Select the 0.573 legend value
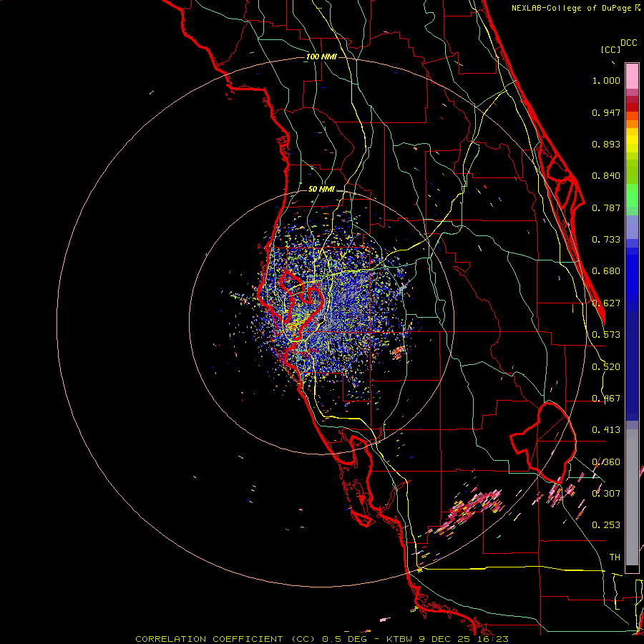Screen dimensions: 644x644 click(x=606, y=335)
